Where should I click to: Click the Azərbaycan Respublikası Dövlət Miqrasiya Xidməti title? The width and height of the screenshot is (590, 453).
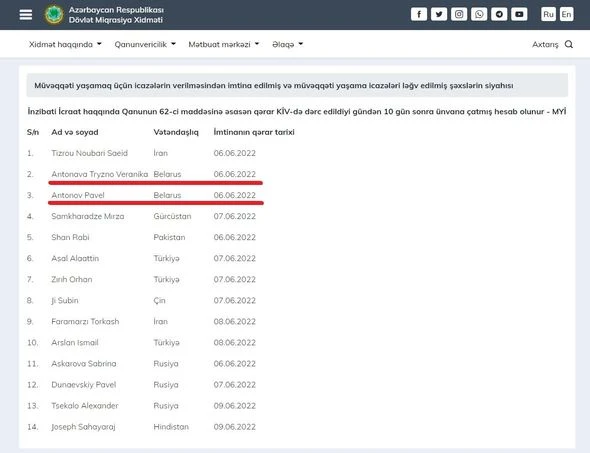pyautogui.click(x=116, y=15)
